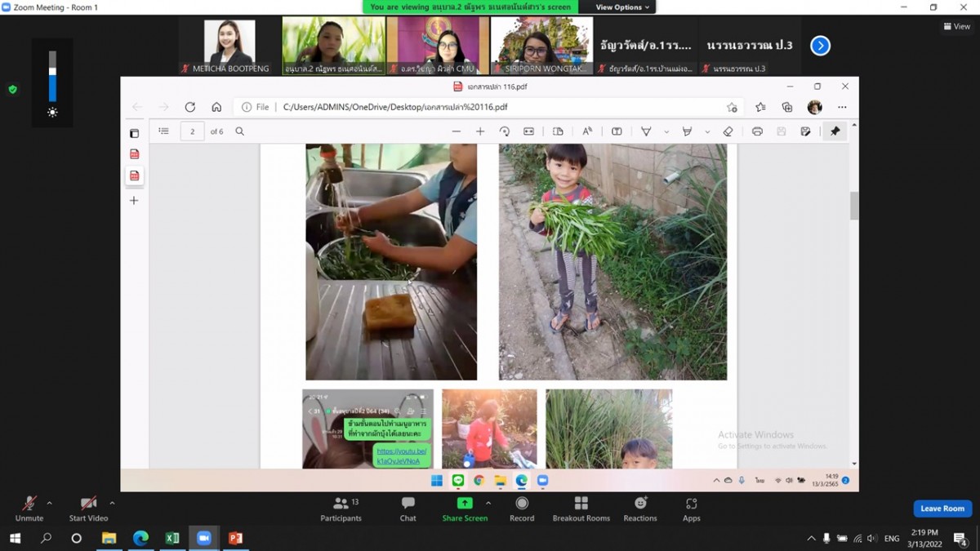The width and height of the screenshot is (980, 551).
Task: Open Excel from the taskbar
Action: coord(172,538)
